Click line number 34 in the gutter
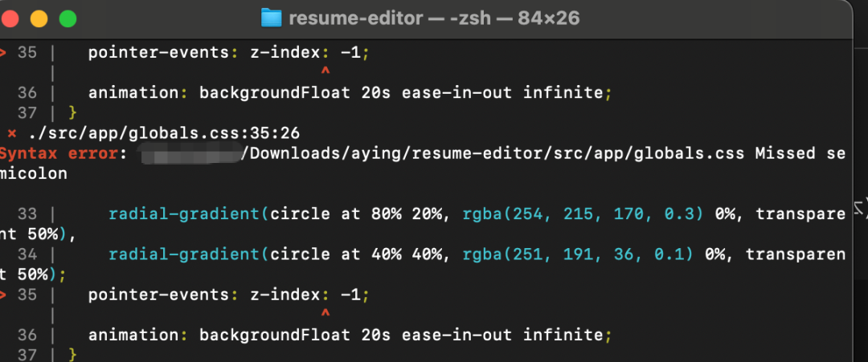The height and width of the screenshot is (362, 868). pos(27,254)
